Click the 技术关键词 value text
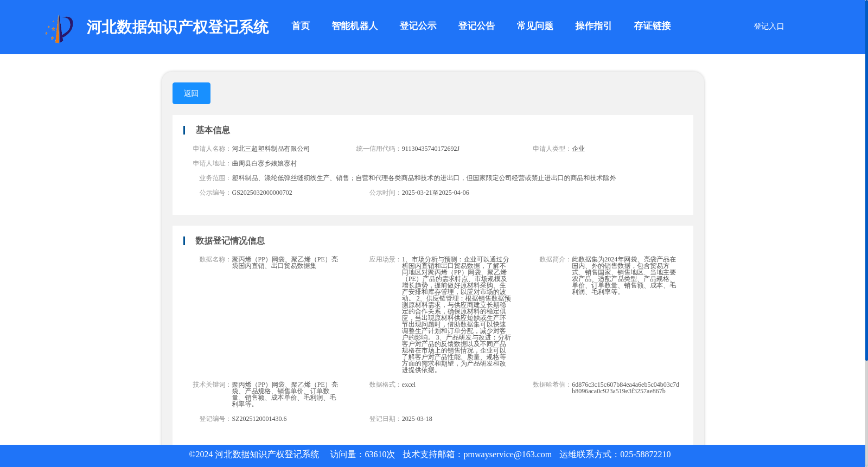 [x=285, y=394]
